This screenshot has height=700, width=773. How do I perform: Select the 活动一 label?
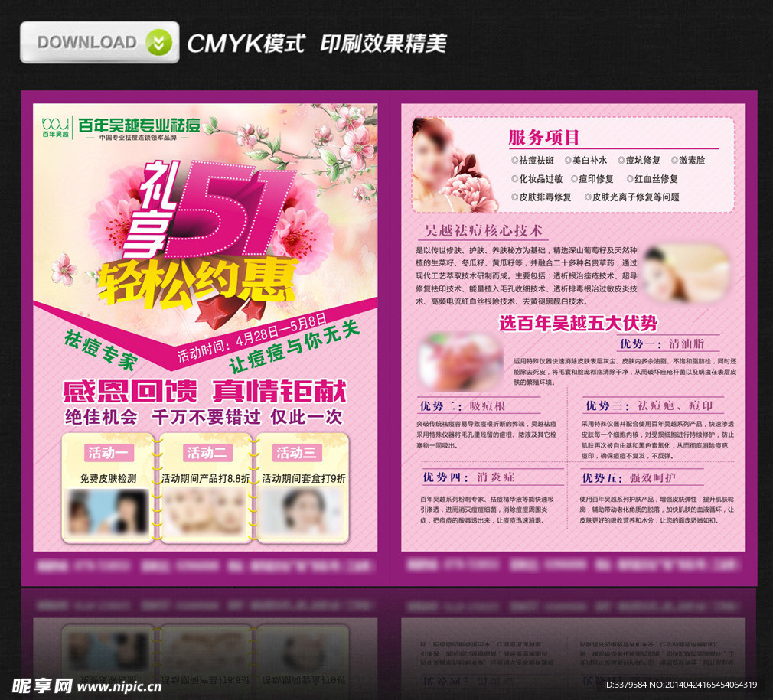click(108, 453)
